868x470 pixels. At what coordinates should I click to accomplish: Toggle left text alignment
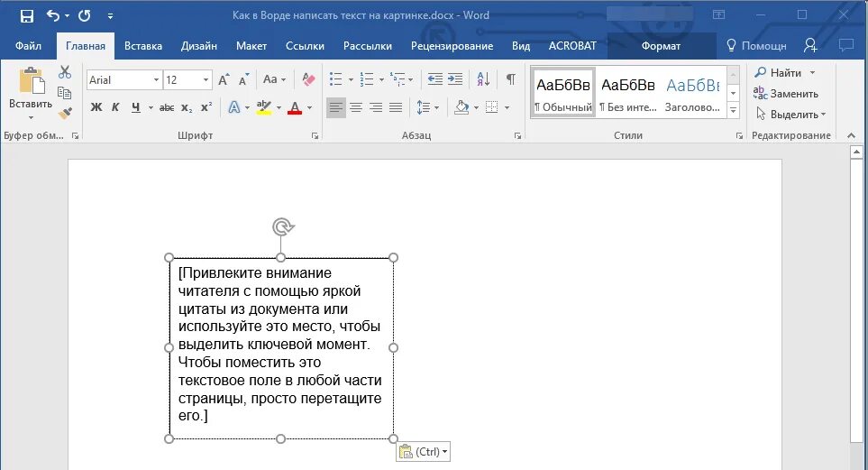point(336,107)
